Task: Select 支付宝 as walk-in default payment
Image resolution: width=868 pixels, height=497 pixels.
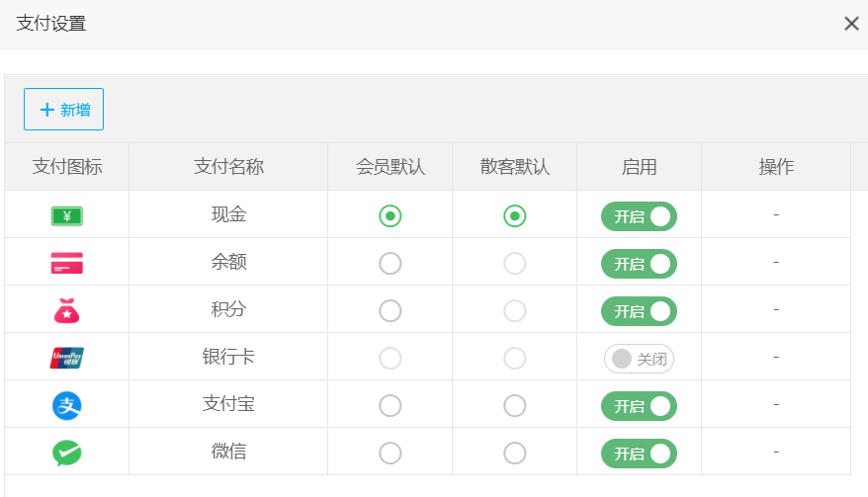Action: pos(515,405)
